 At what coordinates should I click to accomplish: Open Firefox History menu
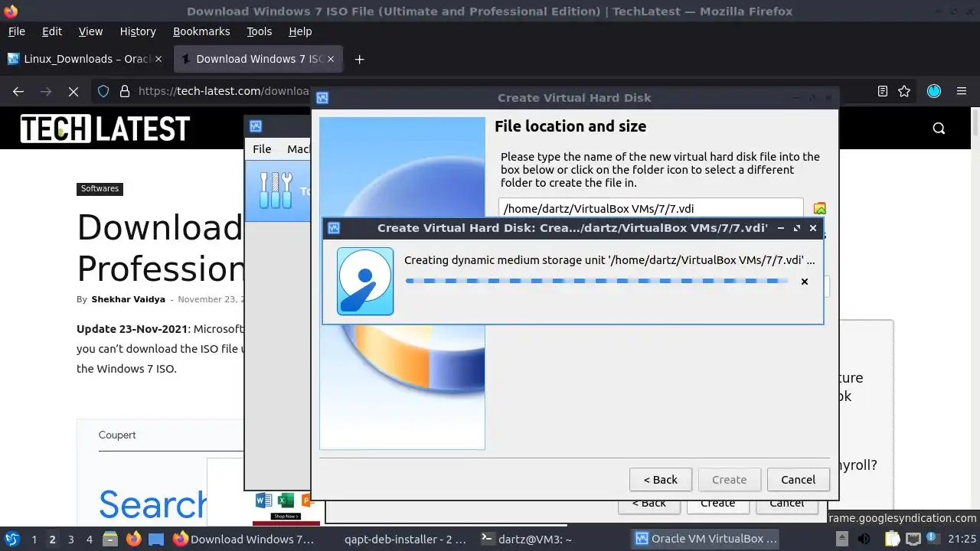138,31
